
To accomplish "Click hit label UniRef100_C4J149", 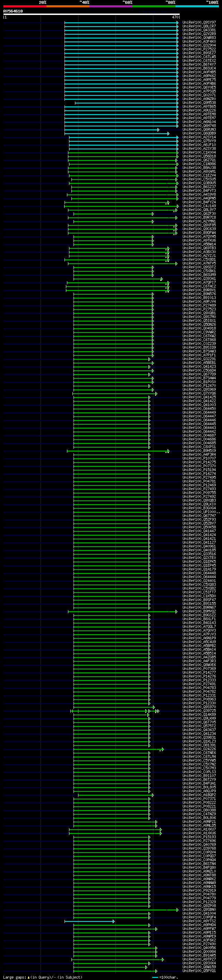I will 199,206.
